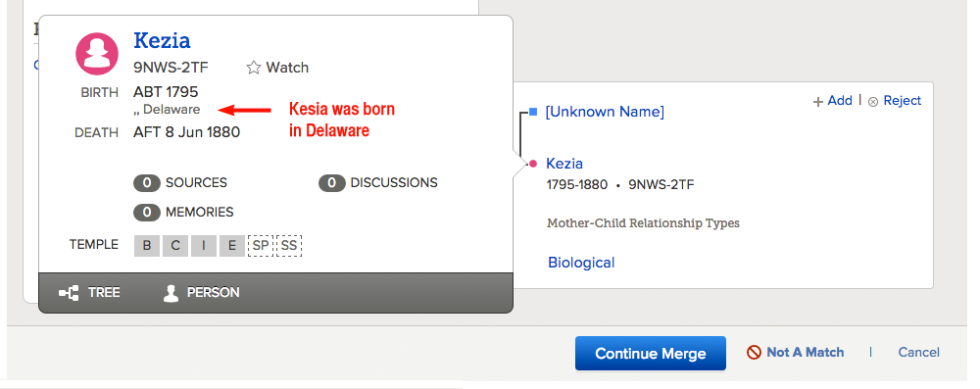Open the 0 Memories count
980x389 pixels.
click(183, 213)
